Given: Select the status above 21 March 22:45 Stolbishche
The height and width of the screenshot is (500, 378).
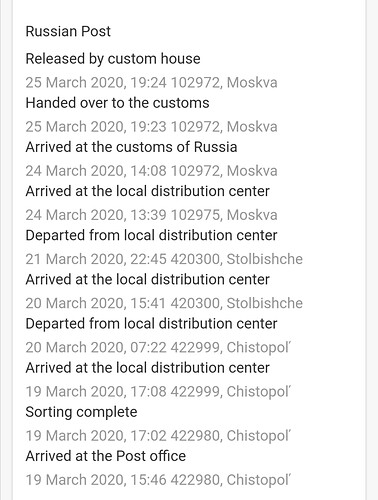Looking at the screenshot, I should [151, 235].
